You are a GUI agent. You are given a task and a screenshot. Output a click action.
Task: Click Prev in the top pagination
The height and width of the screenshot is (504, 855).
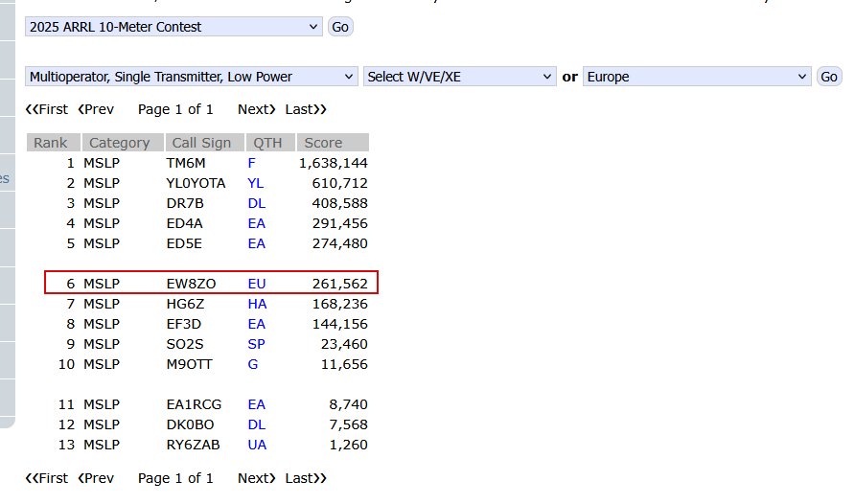coord(96,109)
